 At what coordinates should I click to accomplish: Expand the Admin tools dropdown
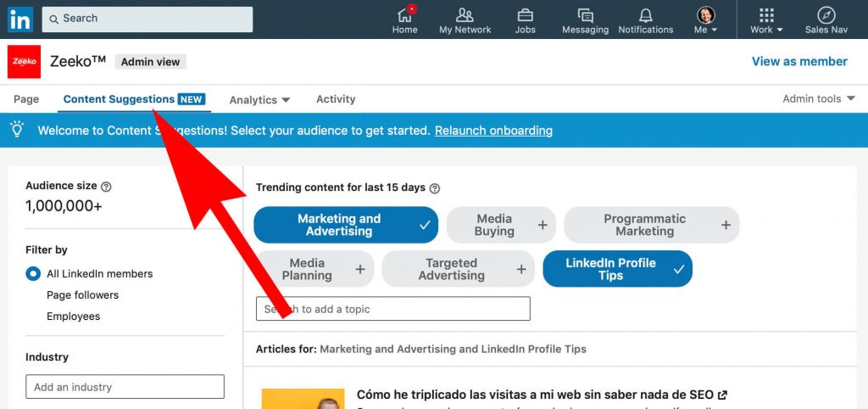coord(819,98)
